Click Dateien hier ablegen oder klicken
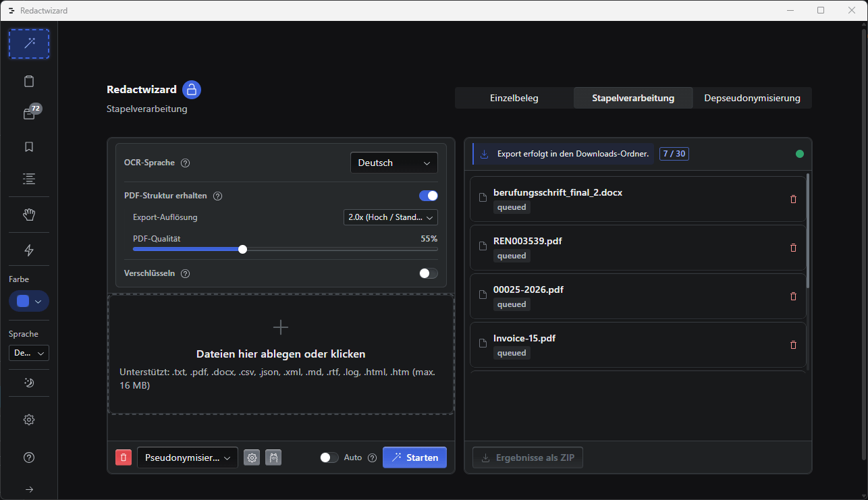The height and width of the screenshot is (500, 868). click(281, 354)
